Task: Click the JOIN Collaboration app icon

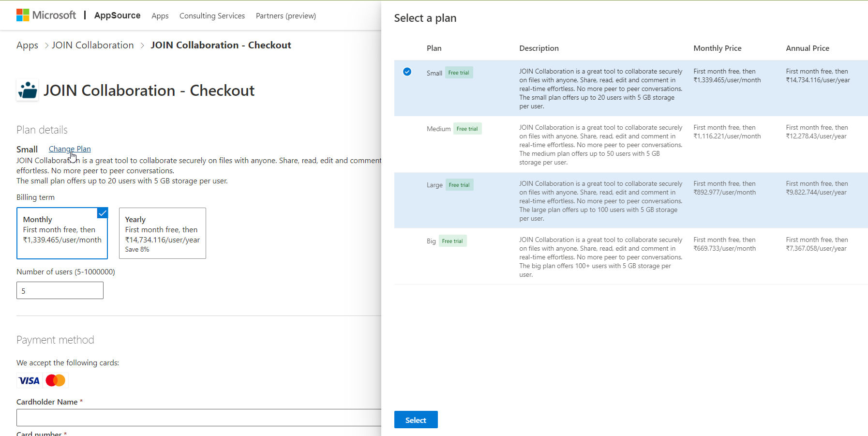Action: coord(28,90)
